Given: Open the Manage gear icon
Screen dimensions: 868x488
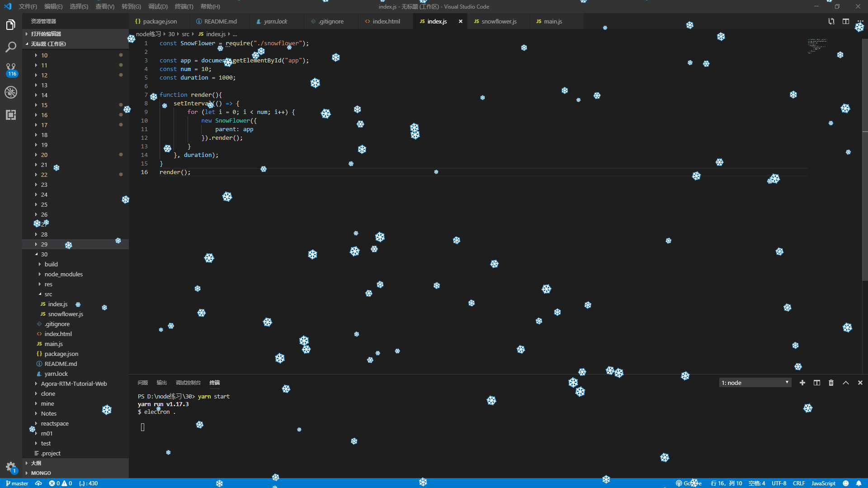Looking at the screenshot, I should pyautogui.click(x=11, y=467).
